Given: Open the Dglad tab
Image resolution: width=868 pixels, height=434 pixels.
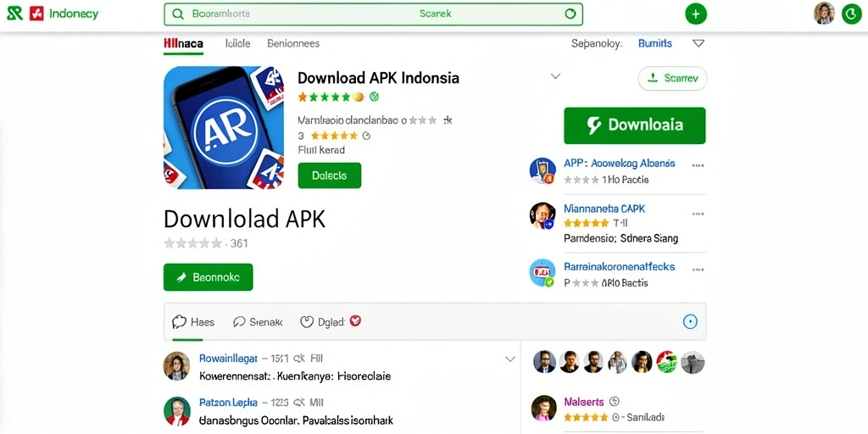Looking at the screenshot, I should [323, 321].
